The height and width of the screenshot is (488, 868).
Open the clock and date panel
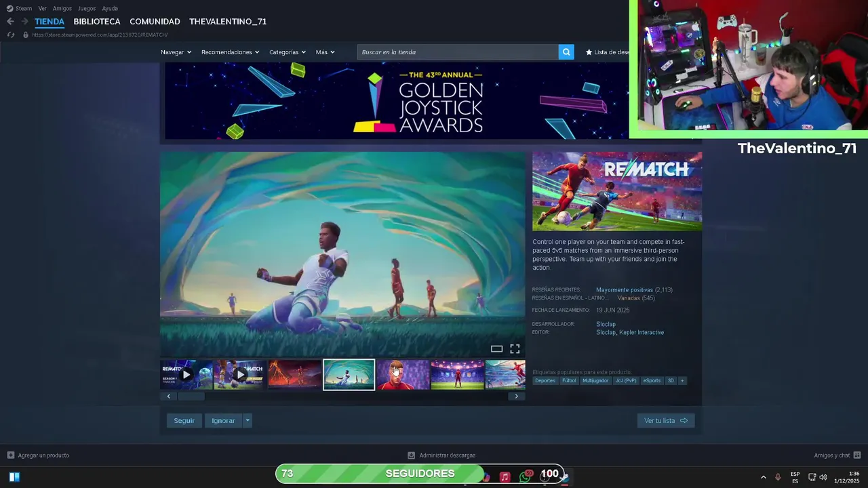847,477
